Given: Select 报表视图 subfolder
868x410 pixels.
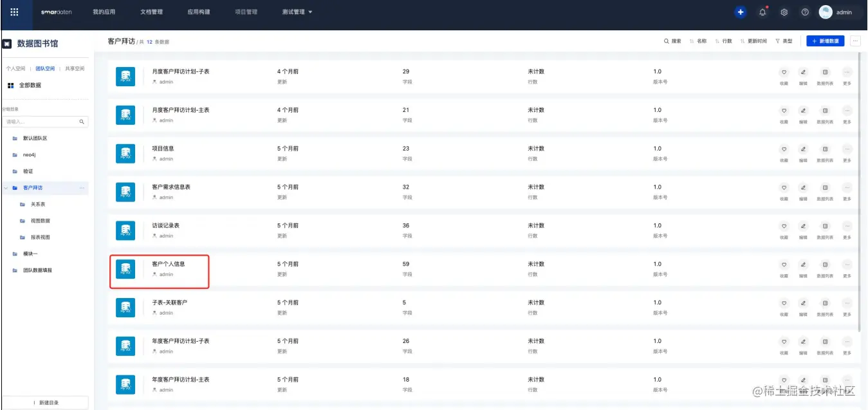Looking at the screenshot, I should [x=40, y=238].
